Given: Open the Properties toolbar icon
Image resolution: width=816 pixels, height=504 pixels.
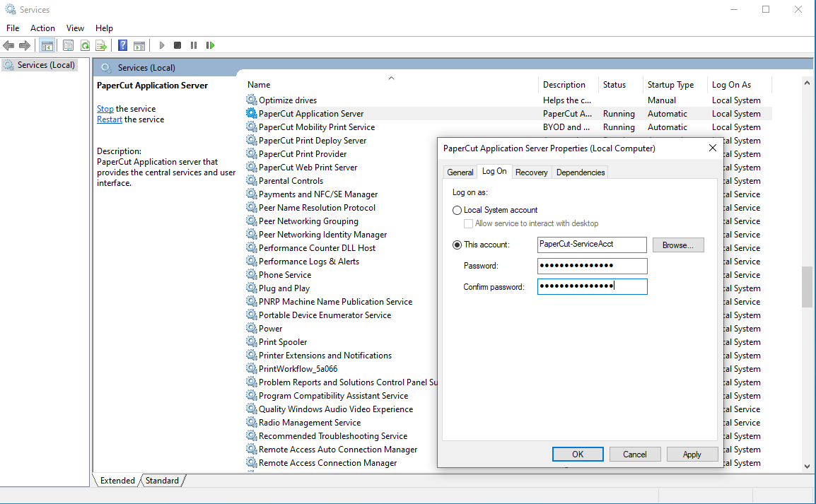Looking at the screenshot, I should pos(68,45).
